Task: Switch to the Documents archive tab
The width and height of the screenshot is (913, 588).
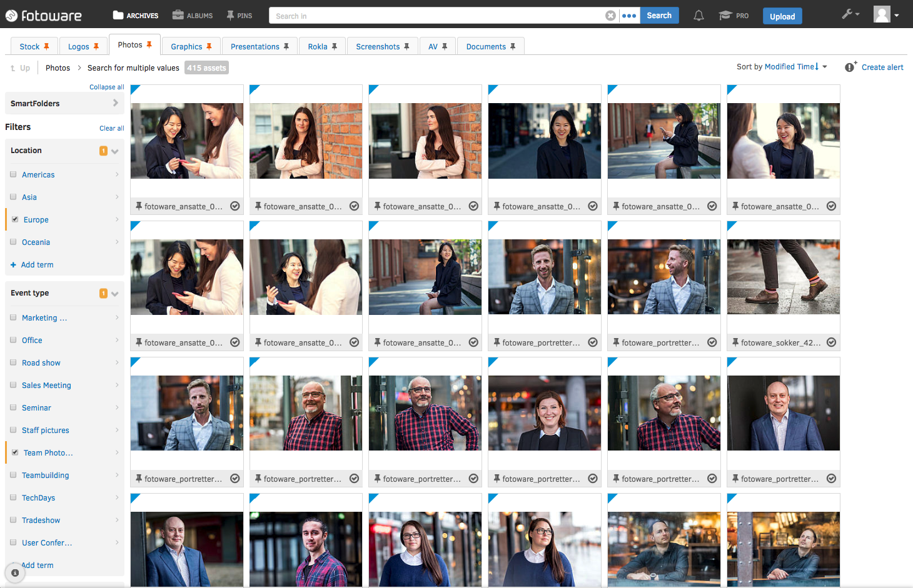Action: [x=487, y=46]
